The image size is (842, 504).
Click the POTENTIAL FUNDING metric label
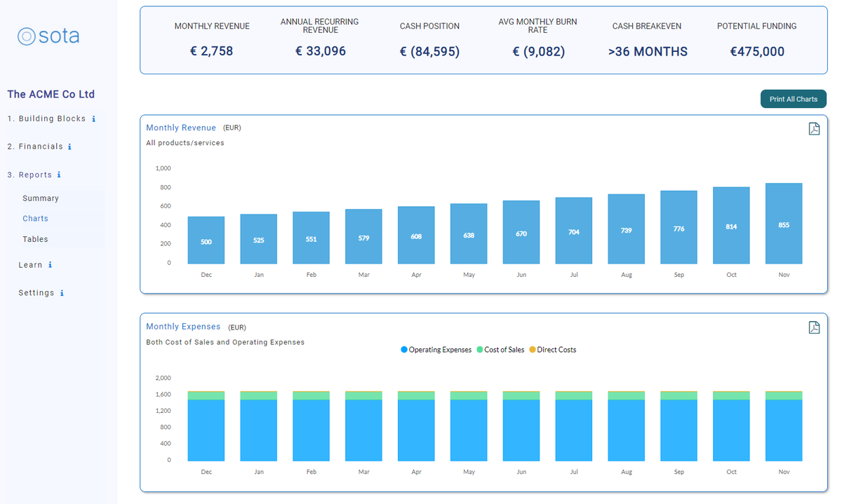tap(757, 27)
